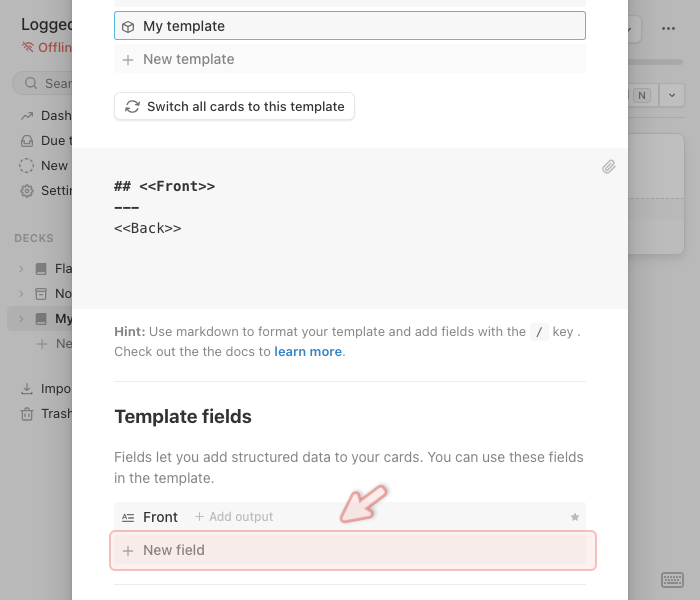The height and width of the screenshot is (600, 700).
Task: Open the learn more docs link
Action: click(x=307, y=352)
